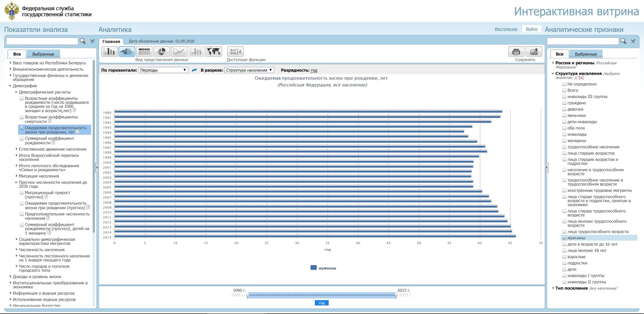Swap horizontal and breakdown axes arrows
644x314 pixels.
pos(194,70)
